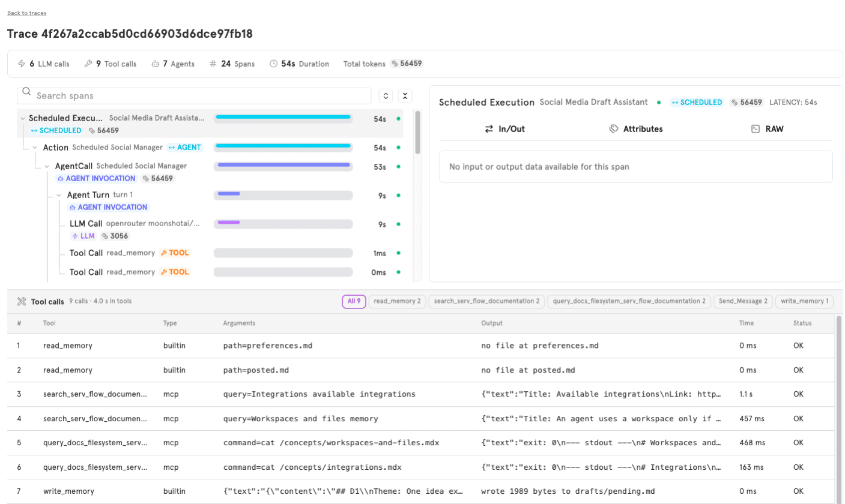This screenshot has width=845, height=504.
Task: Click the AGENT INVOCATION badge under Agent Turn
Action: [108, 208]
